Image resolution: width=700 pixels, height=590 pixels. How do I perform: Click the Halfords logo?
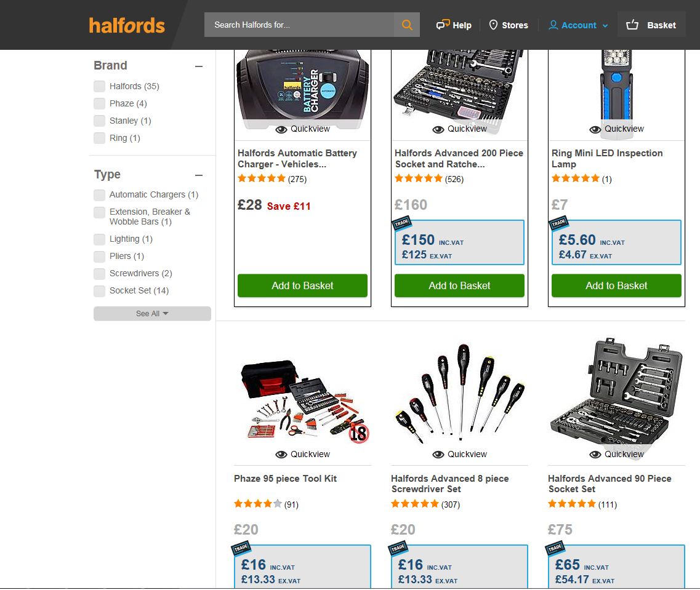[x=127, y=25]
